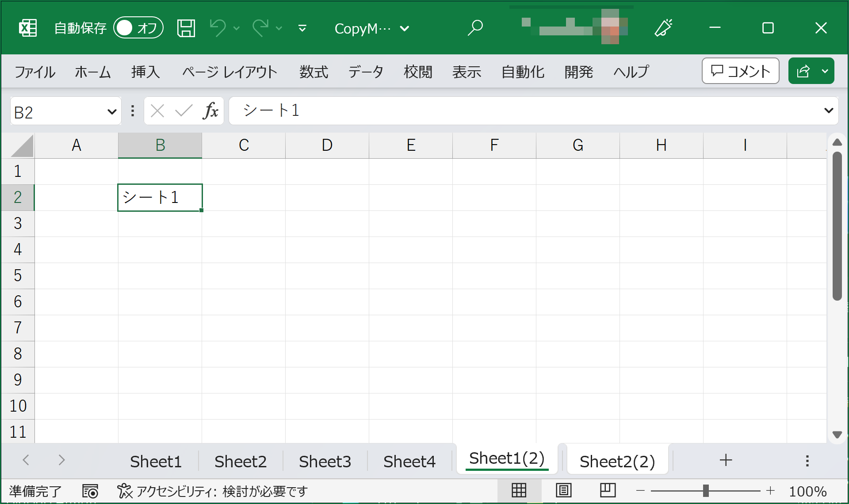Click the New Sheet plus icon
Screen dimensions: 849x504
coord(726,460)
